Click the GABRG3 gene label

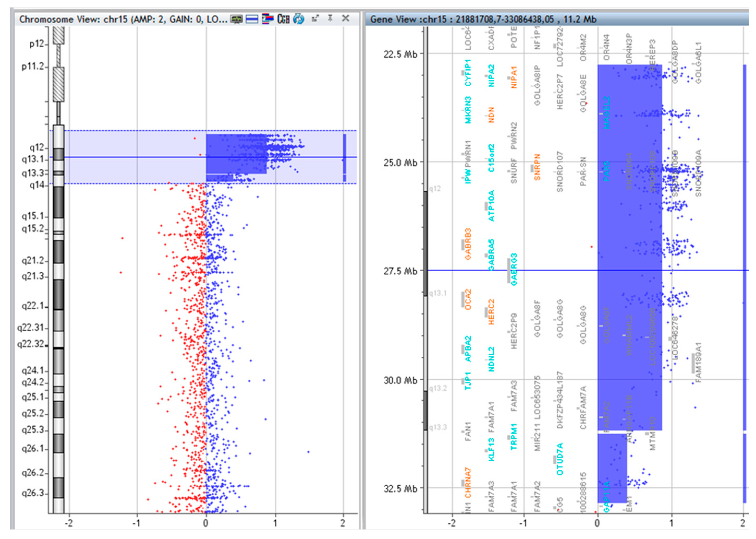click(x=514, y=269)
